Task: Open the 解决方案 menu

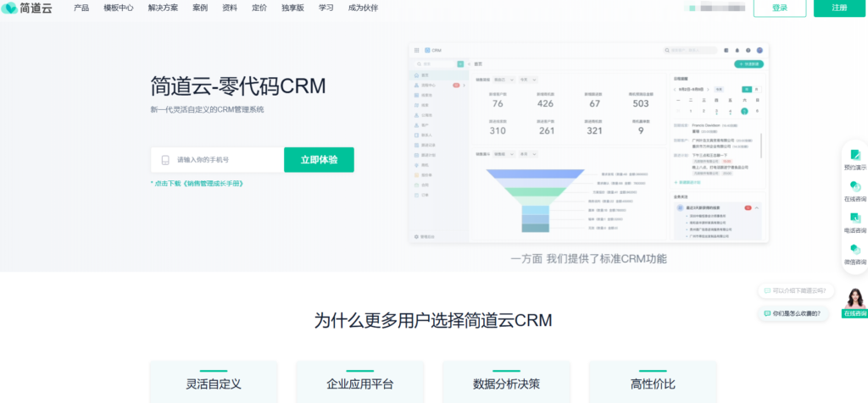Action: 164,8
